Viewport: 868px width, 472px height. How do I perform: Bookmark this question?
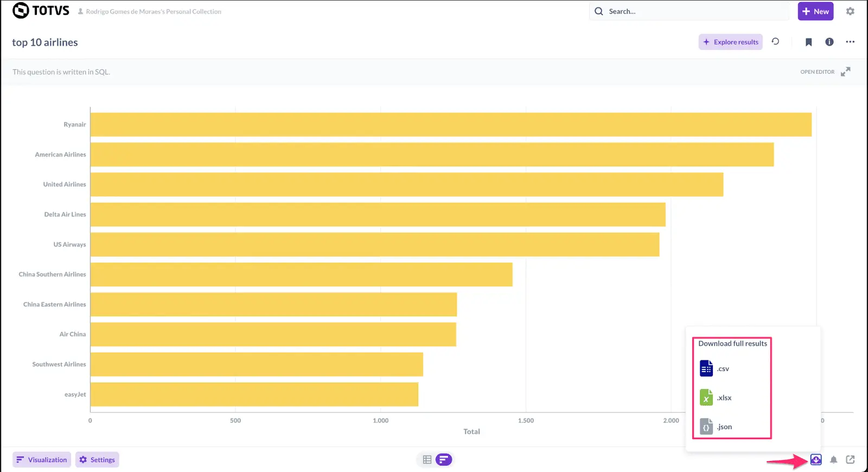pyautogui.click(x=808, y=42)
